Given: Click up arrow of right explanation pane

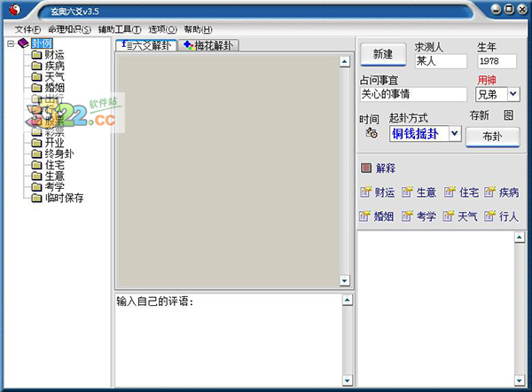Looking at the screenshot, I should point(520,237).
